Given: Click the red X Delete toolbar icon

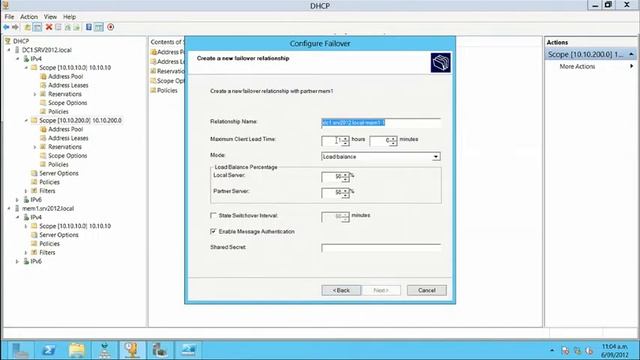Looking at the screenshot, I should pyautogui.click(x=49, y=27).
